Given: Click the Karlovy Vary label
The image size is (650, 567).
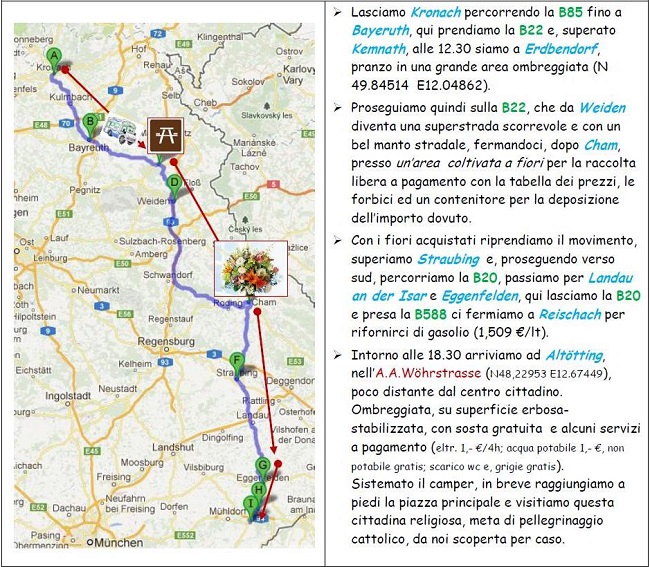Looking at the screenshot, I should [x=297, y=75].
